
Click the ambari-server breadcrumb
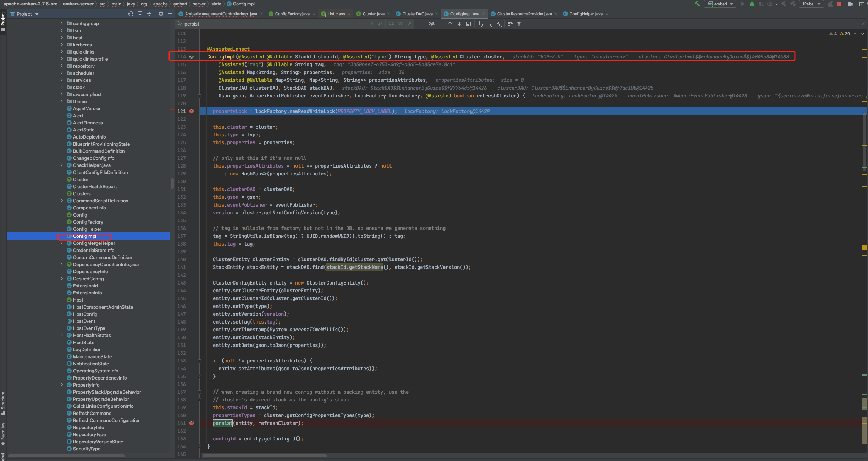[78, 4]
